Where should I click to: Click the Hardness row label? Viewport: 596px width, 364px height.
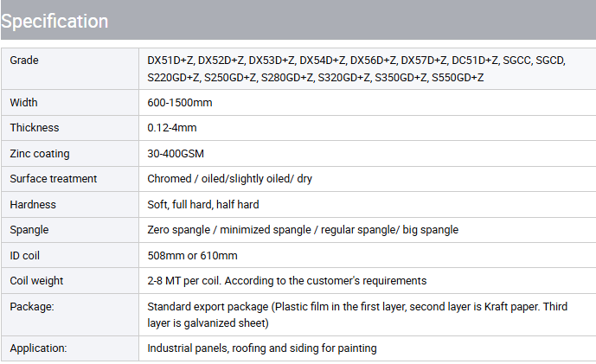click(x=33, y=205)
